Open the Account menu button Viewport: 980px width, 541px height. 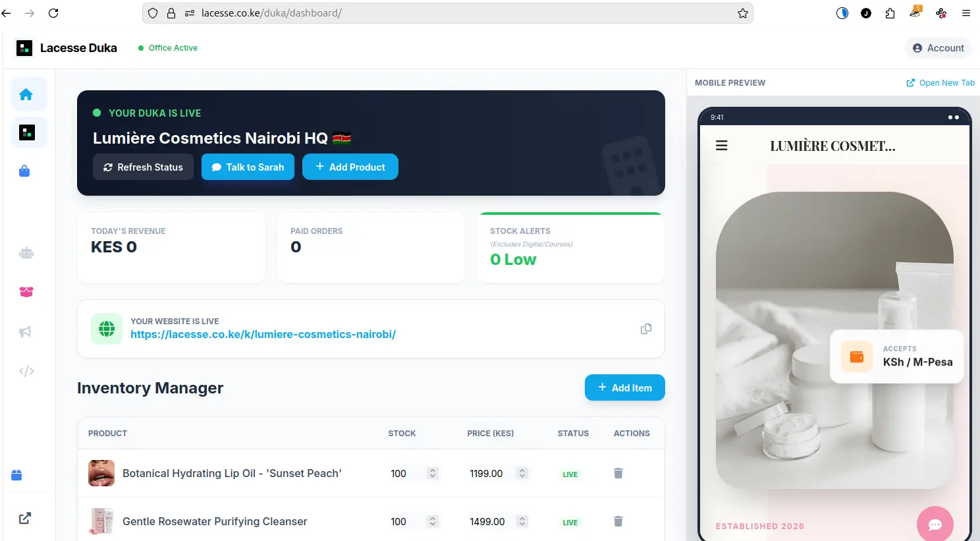[939, 48]
